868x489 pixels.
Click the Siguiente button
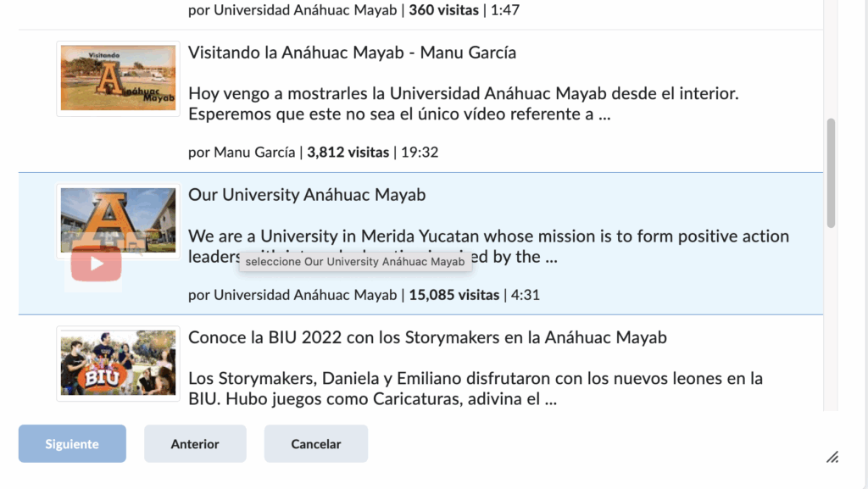72,444
